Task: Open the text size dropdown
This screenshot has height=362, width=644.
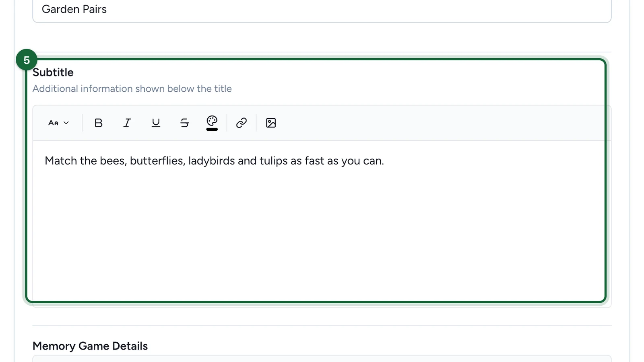Action: (59, 123)
